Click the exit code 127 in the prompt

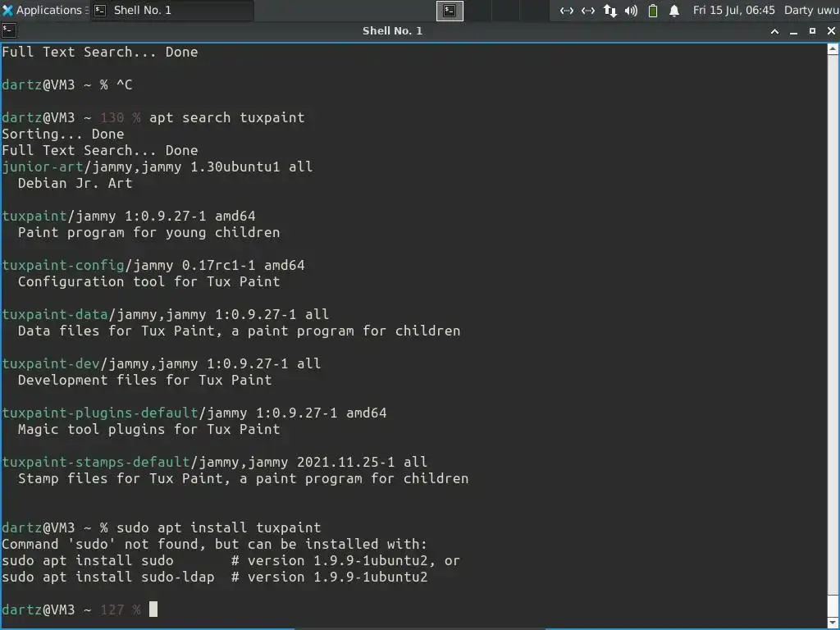click(112, 609)
